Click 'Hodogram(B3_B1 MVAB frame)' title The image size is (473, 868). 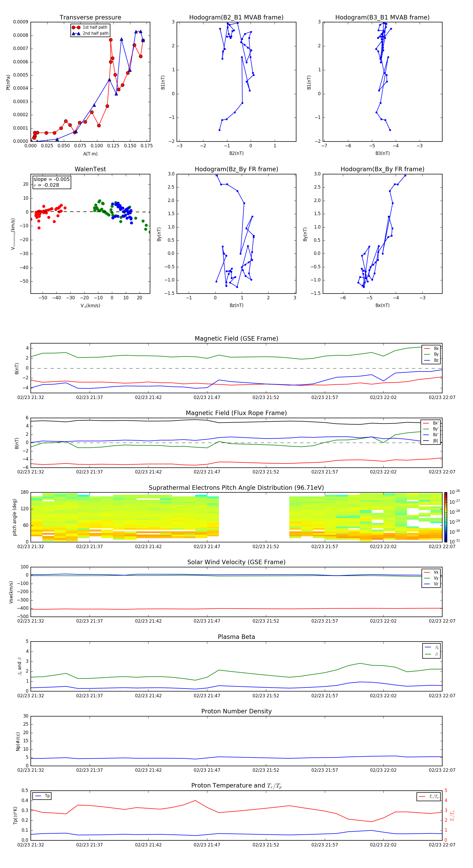pyautogui.click(x=382, y=18)
